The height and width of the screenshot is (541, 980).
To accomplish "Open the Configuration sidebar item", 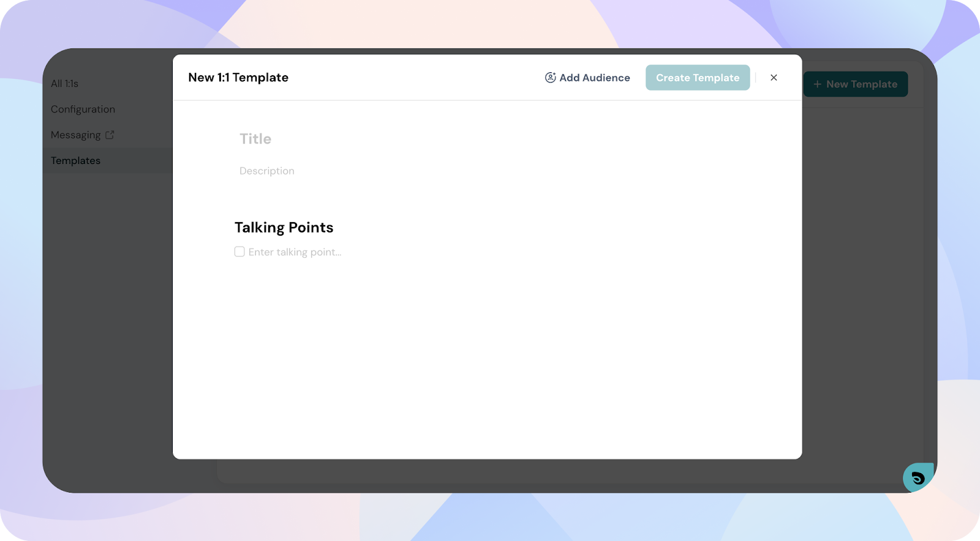I will (x=83, y=110).
